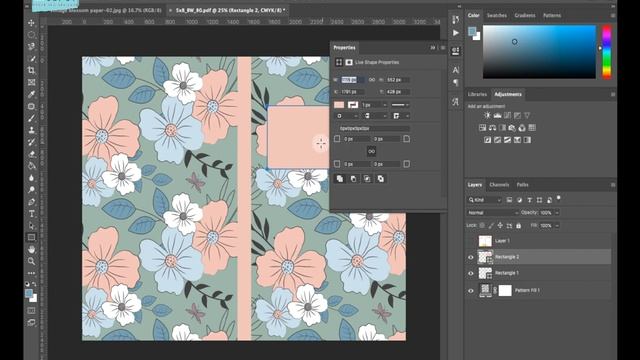Toggle the layer filter on/off switch

[x=559, y=198]
